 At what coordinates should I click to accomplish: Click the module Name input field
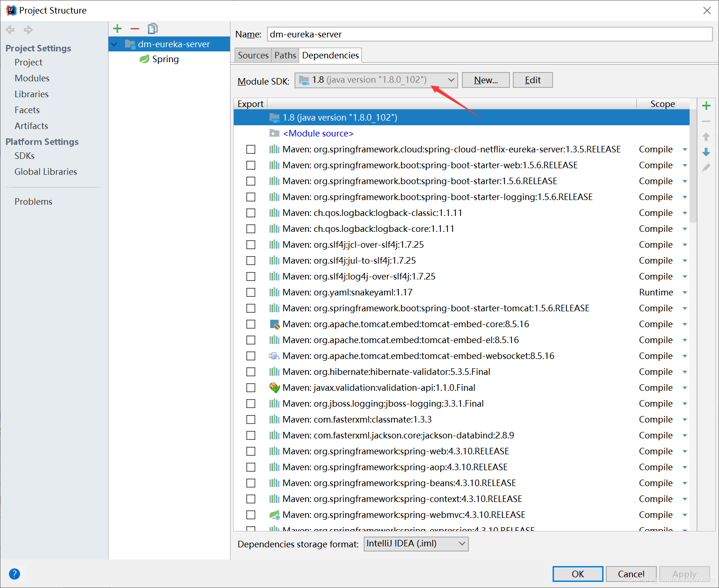click(489, 34)
